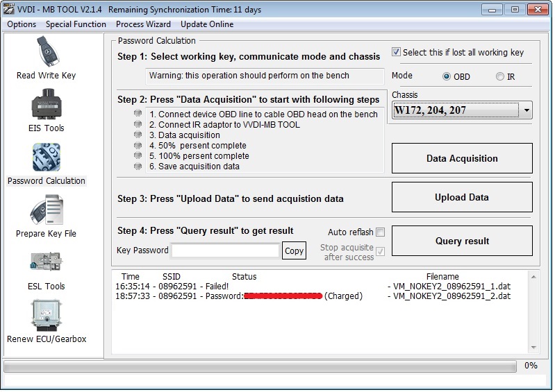Select OBD mode radio button

coord(447,76)
